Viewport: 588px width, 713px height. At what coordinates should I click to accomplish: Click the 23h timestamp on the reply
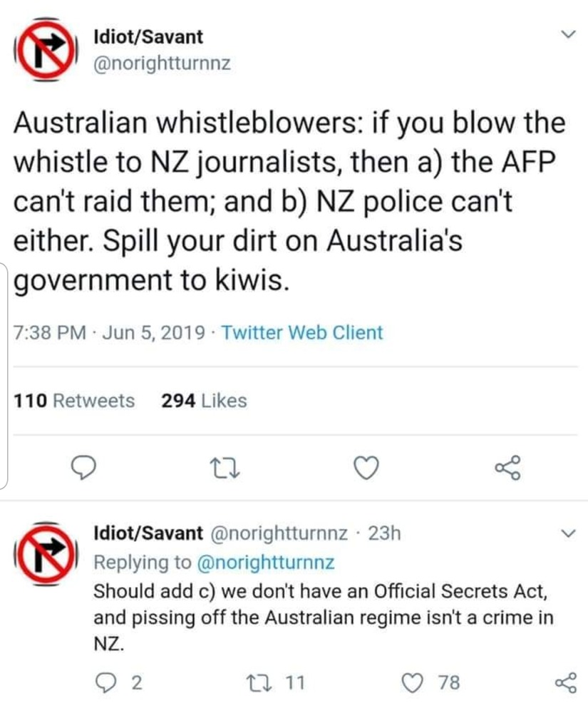pyautogui.click(x=383, y=533)
